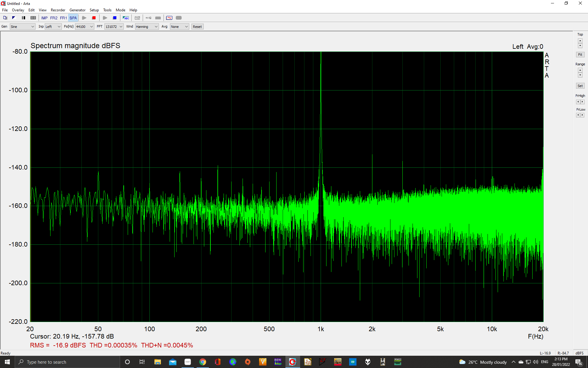Click second gray play generator button
Screen dimensions: 588x368
coord(105,18)
